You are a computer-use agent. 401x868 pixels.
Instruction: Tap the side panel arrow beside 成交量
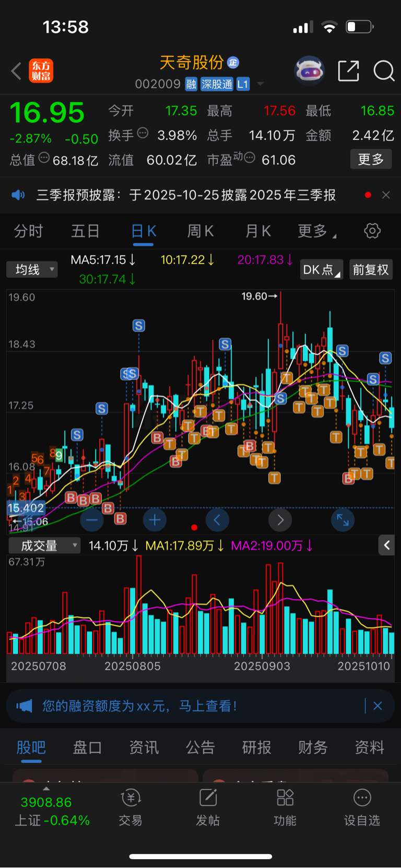[x=386, y=545]
